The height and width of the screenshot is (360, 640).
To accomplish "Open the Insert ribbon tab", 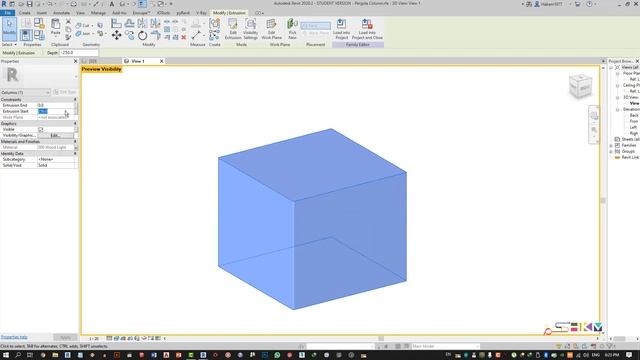I will 42,13.
